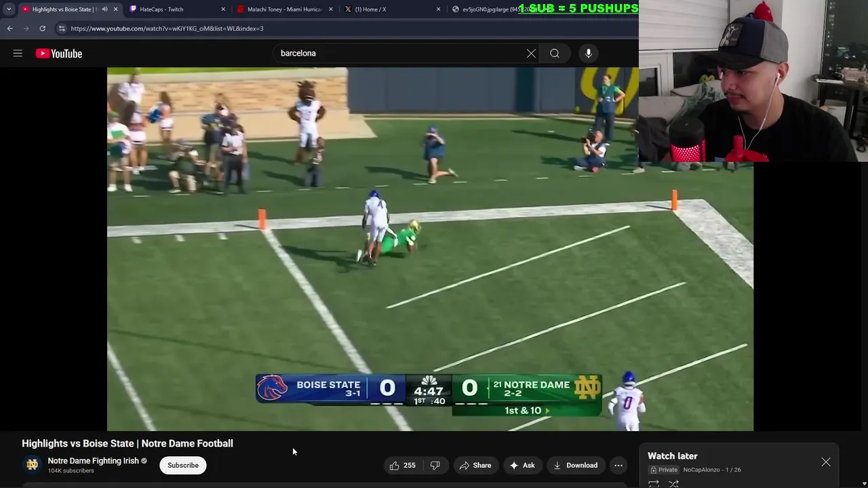Close the Malachi Toney tab

(331, 9)
